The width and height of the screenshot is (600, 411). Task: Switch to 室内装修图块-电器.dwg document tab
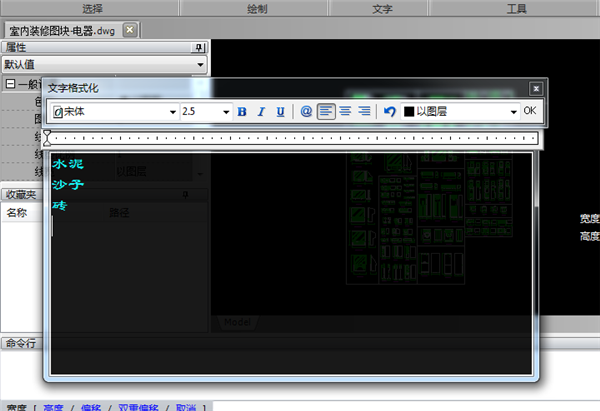62,31
